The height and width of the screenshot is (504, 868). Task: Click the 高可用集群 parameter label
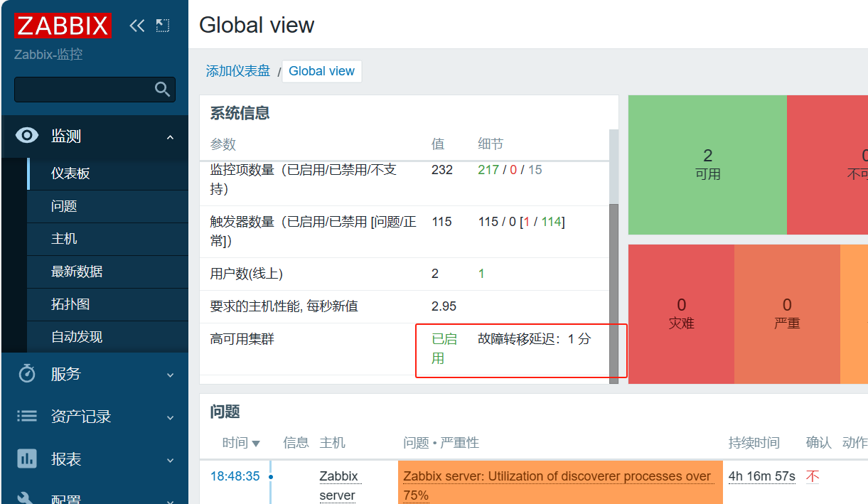click(x=242, y=339)
